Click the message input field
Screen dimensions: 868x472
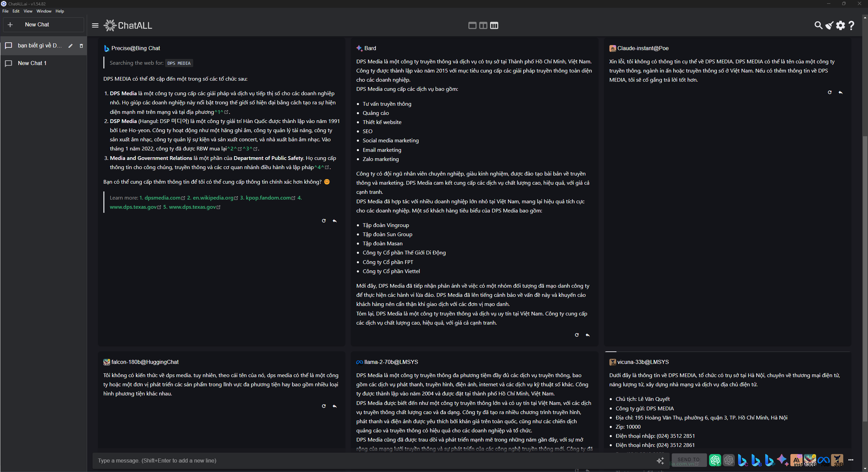(373, 460)
